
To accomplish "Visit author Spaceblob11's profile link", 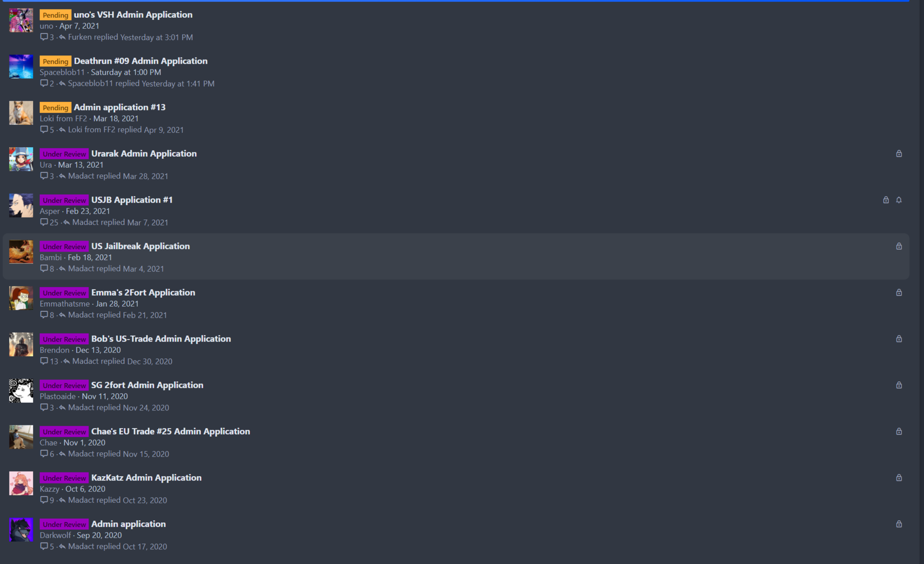I will 62,73.
